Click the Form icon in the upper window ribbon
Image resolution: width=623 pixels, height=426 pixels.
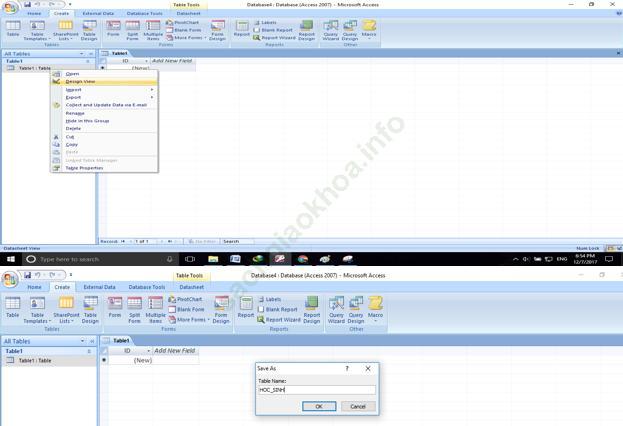click(x=113, y=30)
